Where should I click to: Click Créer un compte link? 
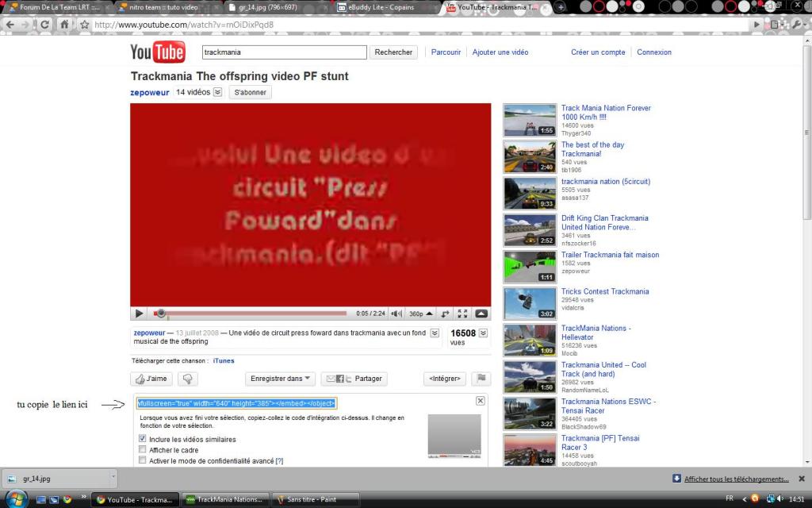tap(598, 52)
